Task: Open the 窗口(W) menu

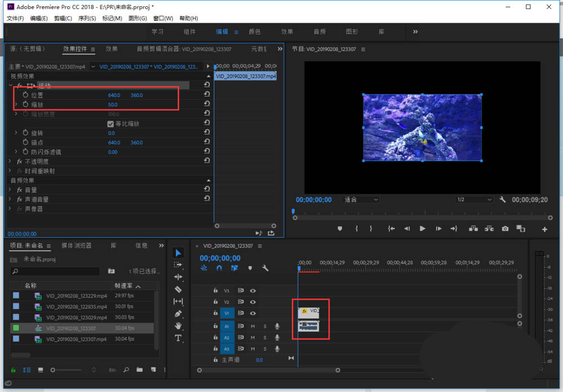Action: click(x=163, y=19)
